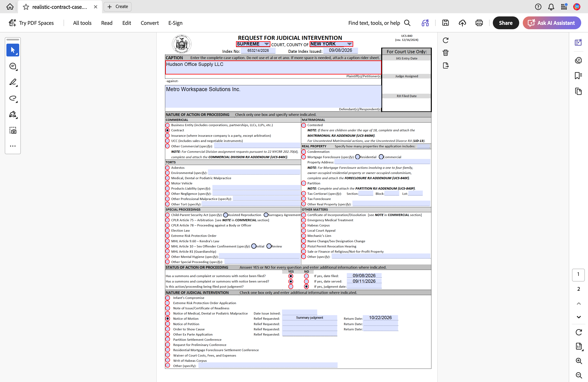This screenshot has height=382, width=588.
Task: Click the Share button
Action: coord(506,23)
